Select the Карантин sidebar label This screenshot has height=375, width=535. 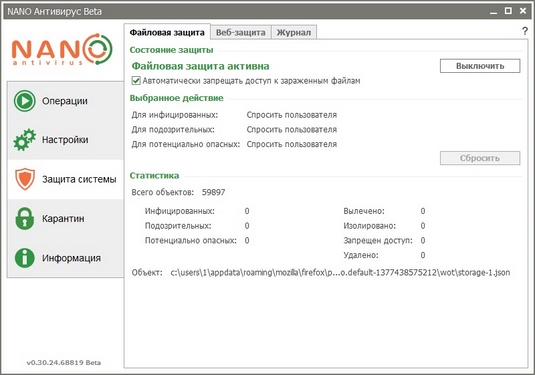[x=63, y=218]
